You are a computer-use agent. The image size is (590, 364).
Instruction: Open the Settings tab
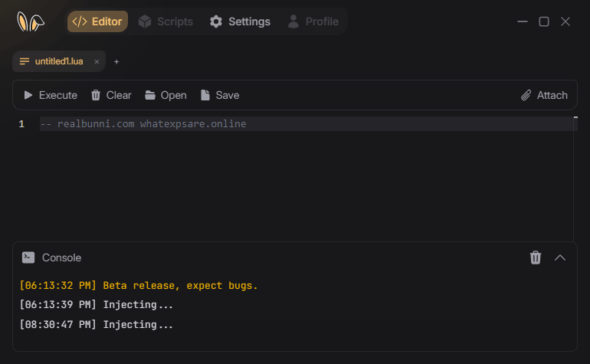tap(240, 21)
